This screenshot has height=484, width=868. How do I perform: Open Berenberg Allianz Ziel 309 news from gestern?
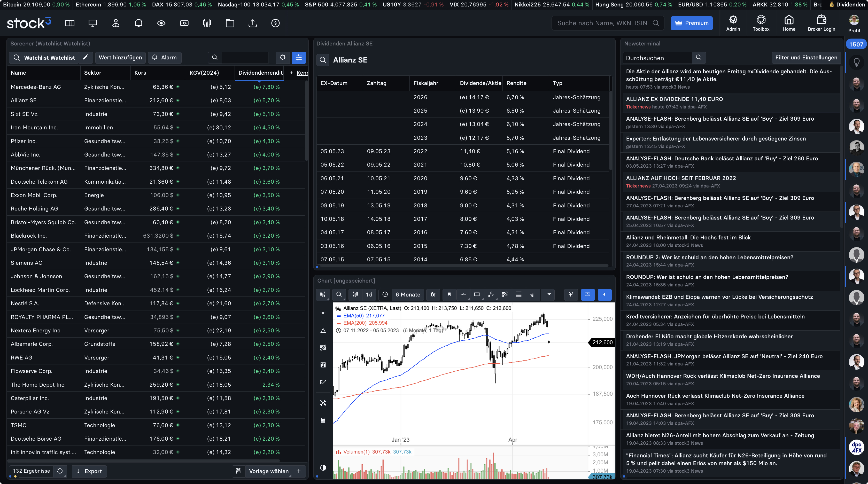click(x=720, y=119)
